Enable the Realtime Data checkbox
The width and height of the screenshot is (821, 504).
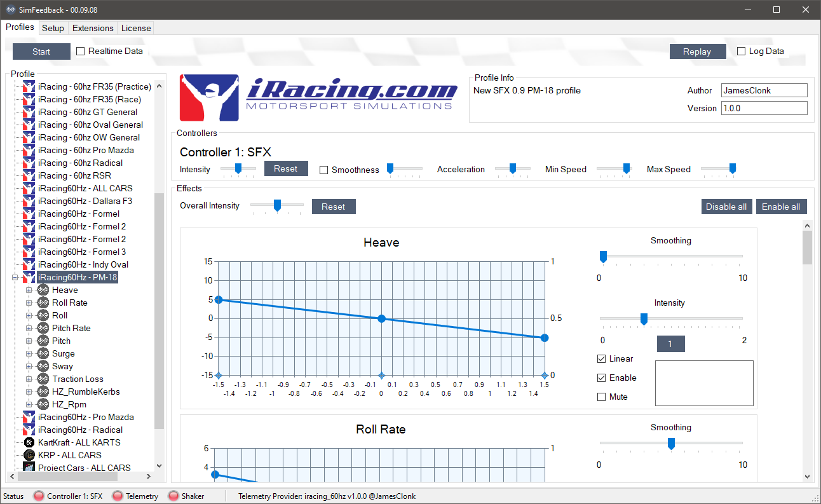(80, 51)
